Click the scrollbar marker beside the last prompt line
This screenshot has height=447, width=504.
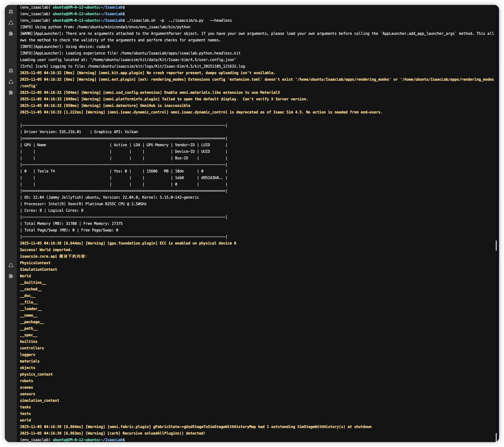(x=496, y=437)
